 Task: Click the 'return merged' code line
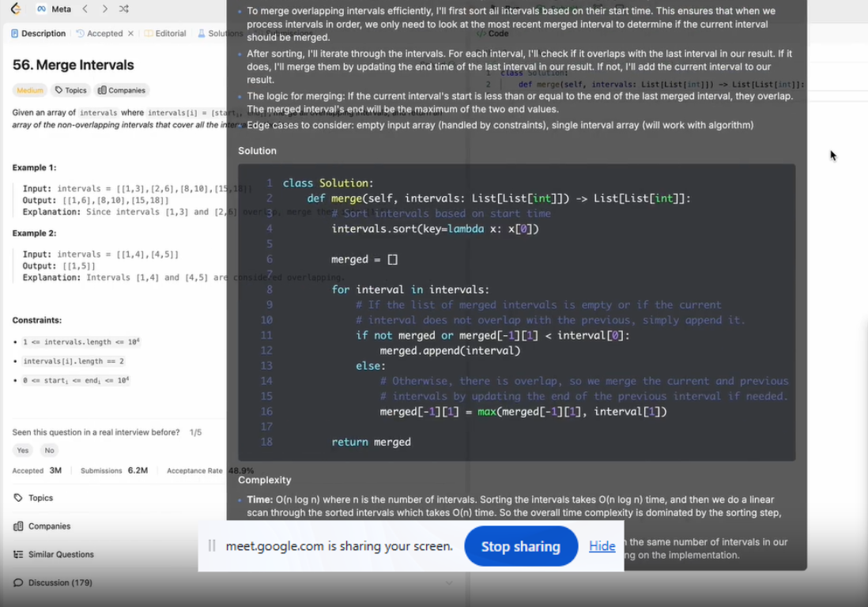tap(371, 442)
